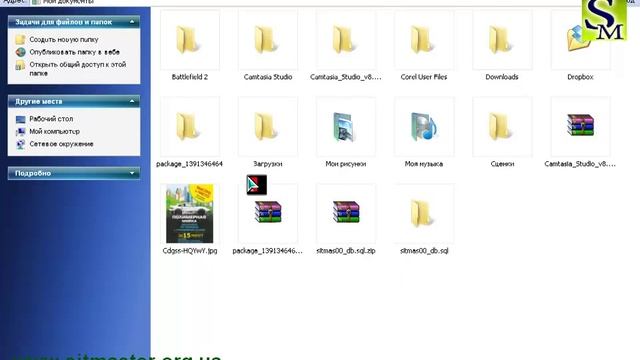Click the Dropbox file name
This screenshot has width=640, height=360.
[x=580, y=77]
